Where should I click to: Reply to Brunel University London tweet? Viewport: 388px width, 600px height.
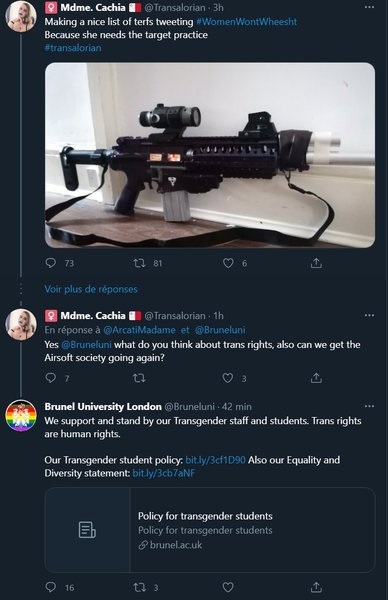51,587
